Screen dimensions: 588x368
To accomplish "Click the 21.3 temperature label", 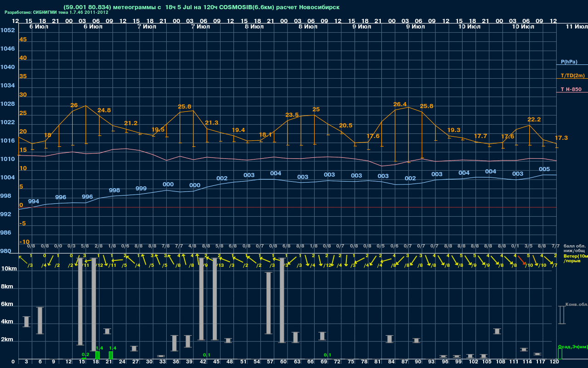I will (212, 123).
